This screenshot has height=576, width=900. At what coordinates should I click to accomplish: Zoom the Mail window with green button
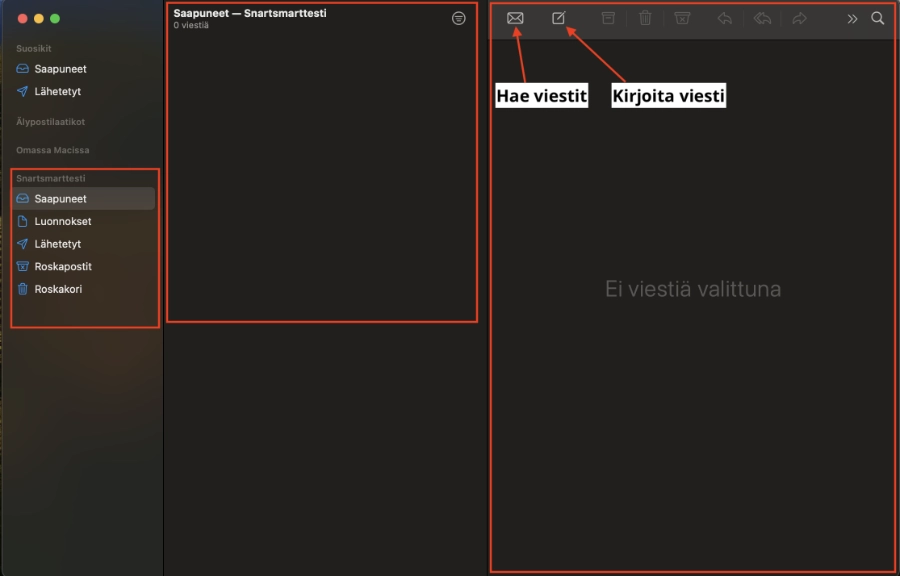(55, 19)
